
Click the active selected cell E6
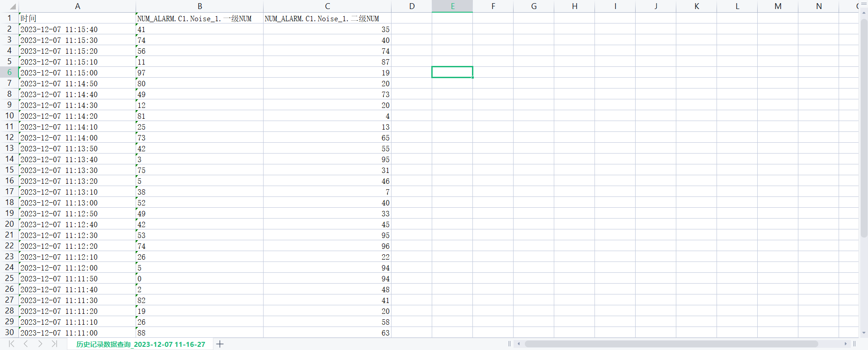click(x=453, y=72)
